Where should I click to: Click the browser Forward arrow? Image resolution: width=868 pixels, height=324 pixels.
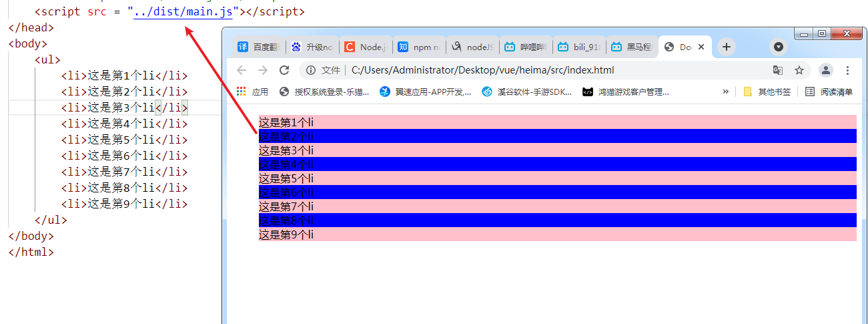[263, 70]
